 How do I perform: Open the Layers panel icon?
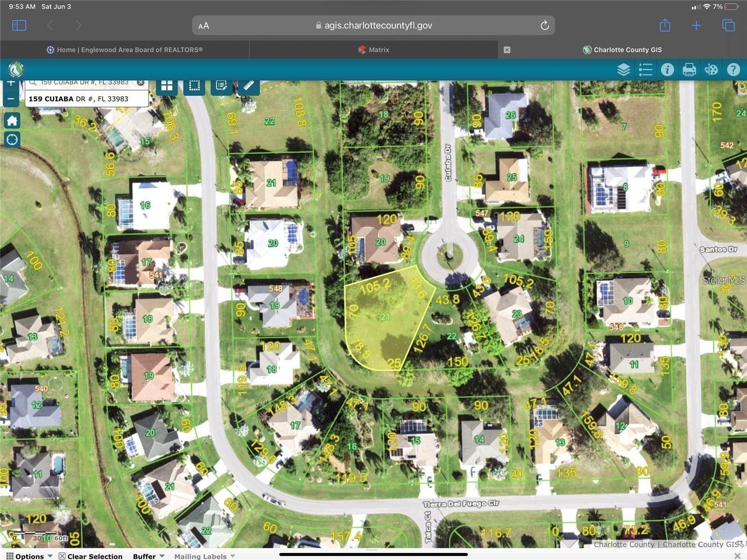tap(623, 69)
